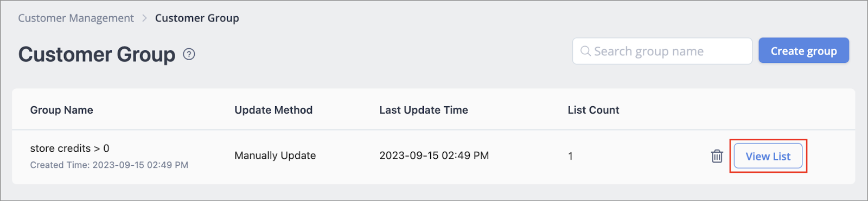Open help icon beside Customer Group title
Viewport: 868px width, 201px height.
[189, 54]
